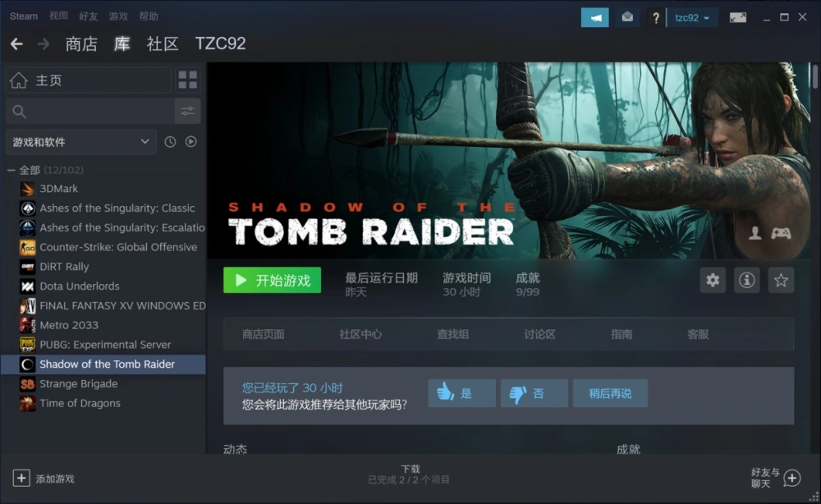Go forward with the right arrow
The height and width of the screenshot is (504, 821).
point(44,44)
